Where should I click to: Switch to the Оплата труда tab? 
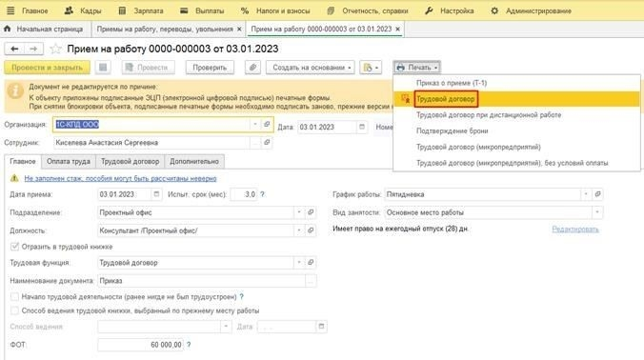point(69,161)
